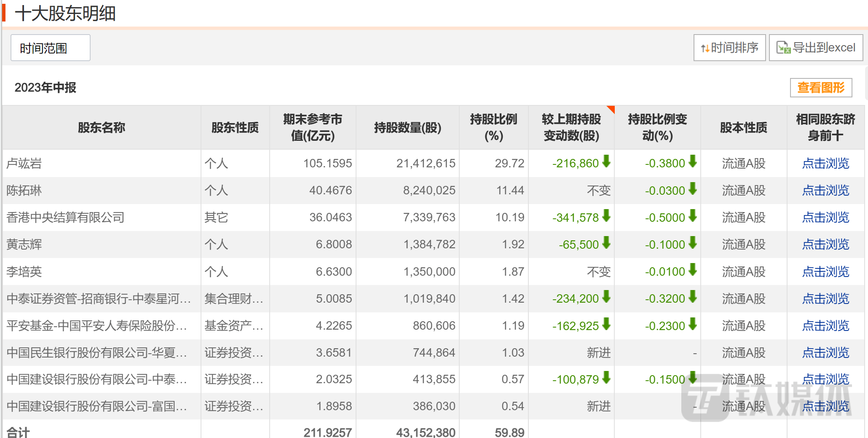Image resolution: width=868 pixels, height=438 pixels.
Task: Click the sort arrows icon in 时间排序
Action: (705, 48)
